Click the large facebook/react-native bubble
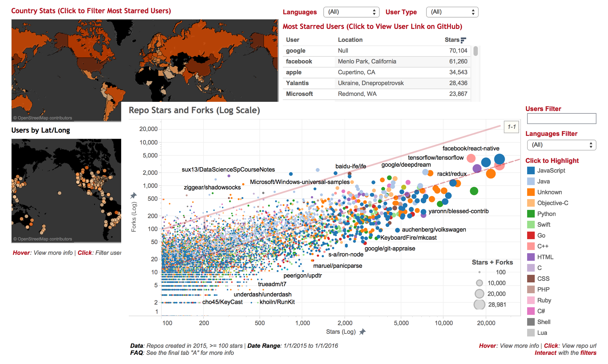Image resolution: width=608 pixels, height=364 pixels. click(499, 159)
